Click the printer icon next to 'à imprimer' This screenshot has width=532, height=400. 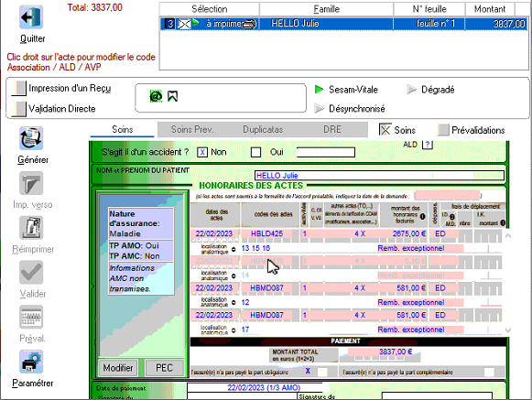coord(250,24)
